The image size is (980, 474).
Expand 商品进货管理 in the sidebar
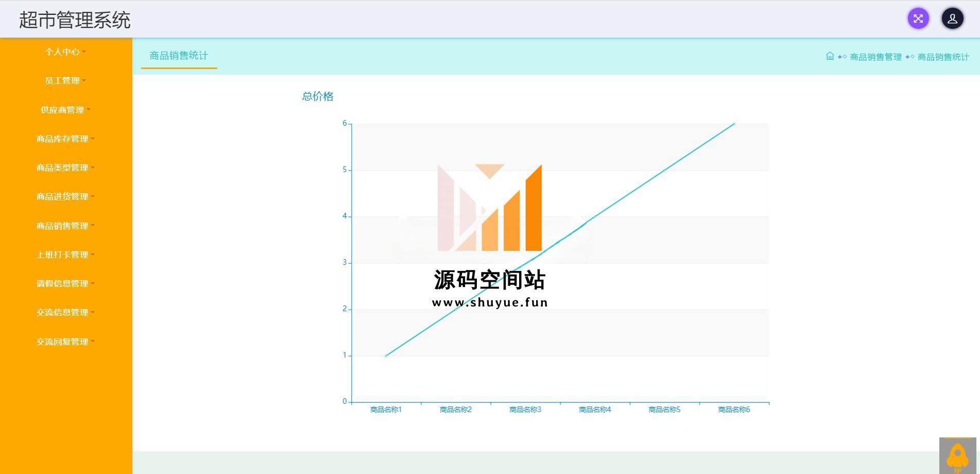[65, 197]
